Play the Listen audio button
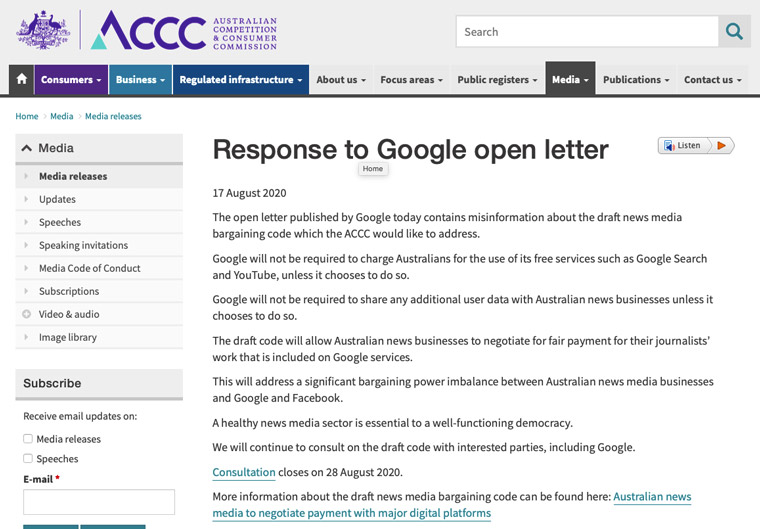The height and width of the screenshot is (529, 760). pyautogui.click(x=721, y=145)
